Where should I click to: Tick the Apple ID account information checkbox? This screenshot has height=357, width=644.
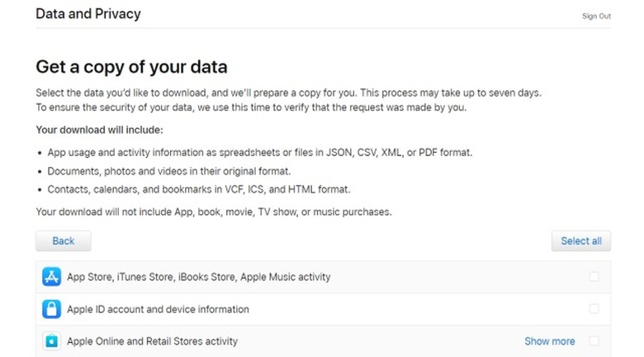594,308
